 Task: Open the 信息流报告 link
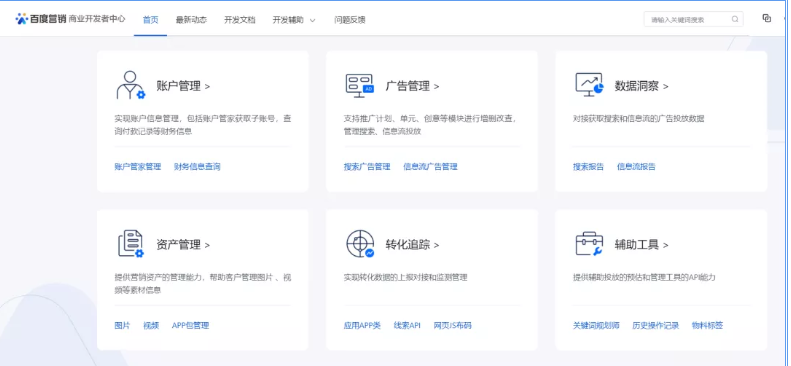(x=636, y=167)
